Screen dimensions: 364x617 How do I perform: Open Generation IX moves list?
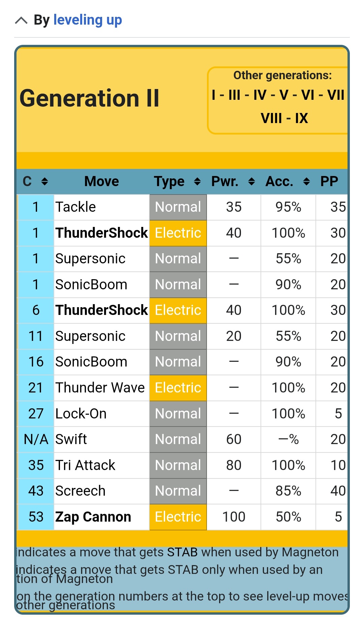[x=301, y=118]
